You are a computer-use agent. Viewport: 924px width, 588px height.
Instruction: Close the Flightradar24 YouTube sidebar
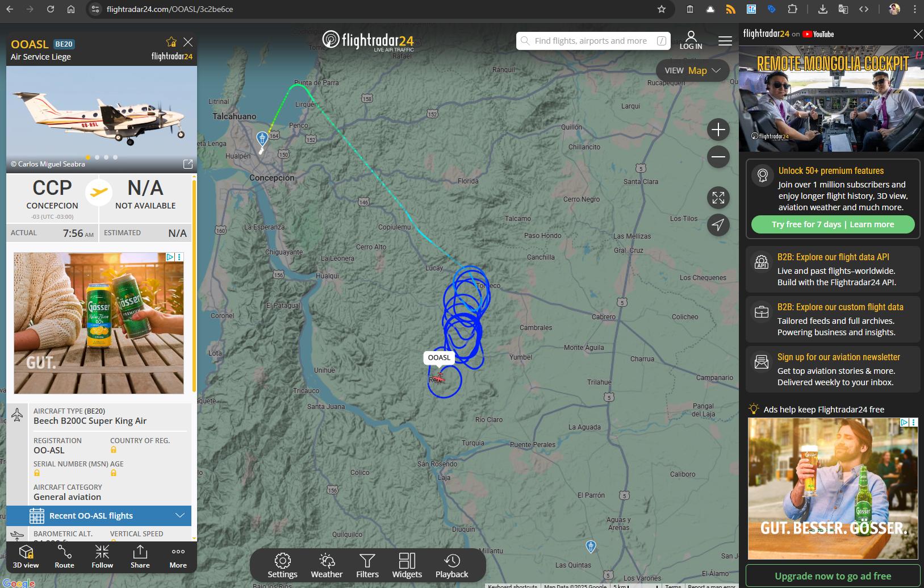[918, 34]
